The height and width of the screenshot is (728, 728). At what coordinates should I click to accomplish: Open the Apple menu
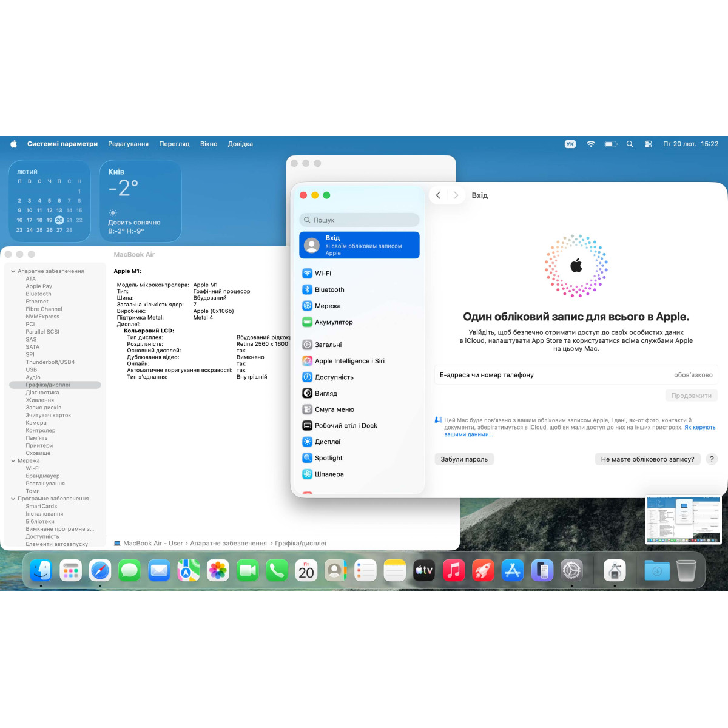(13, 144)
